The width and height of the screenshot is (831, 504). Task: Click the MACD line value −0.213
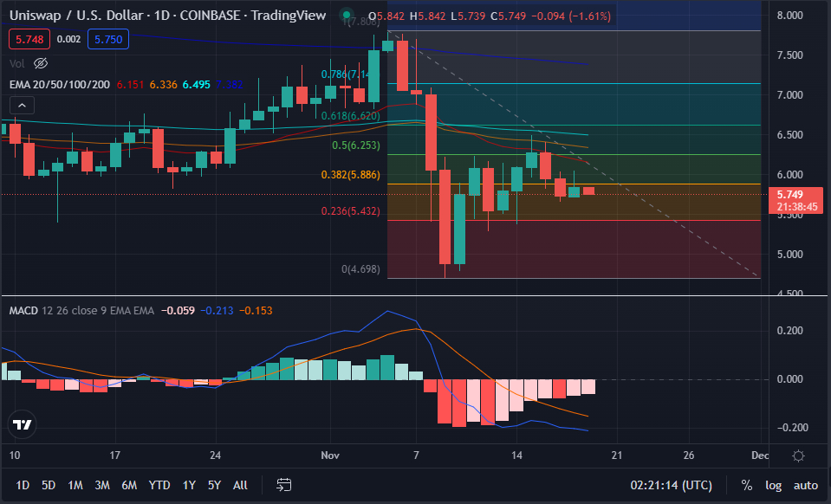(x=217, y=311)
